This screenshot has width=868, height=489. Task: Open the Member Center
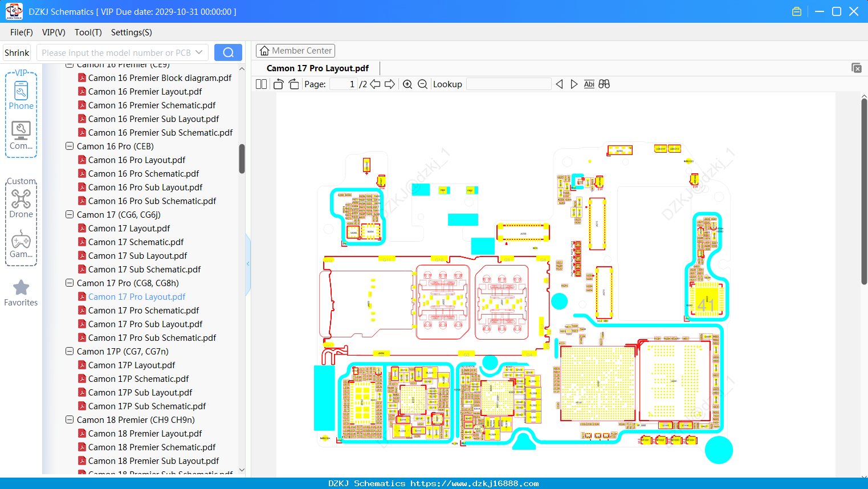point(295,51)
